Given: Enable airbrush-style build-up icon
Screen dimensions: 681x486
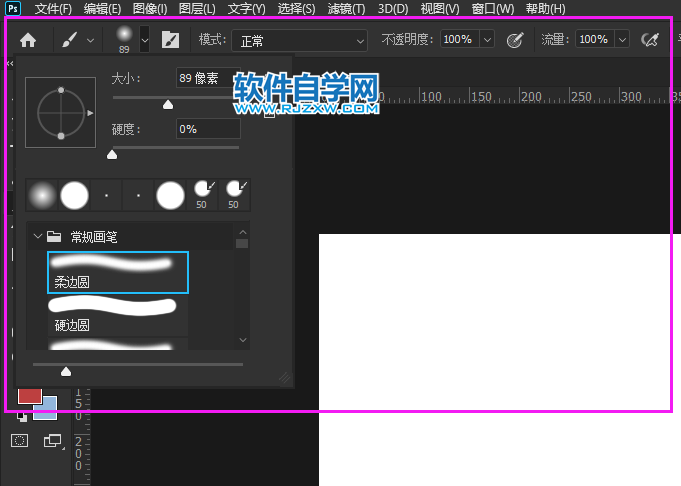Looking at the screenshot, I should (650, 40).
